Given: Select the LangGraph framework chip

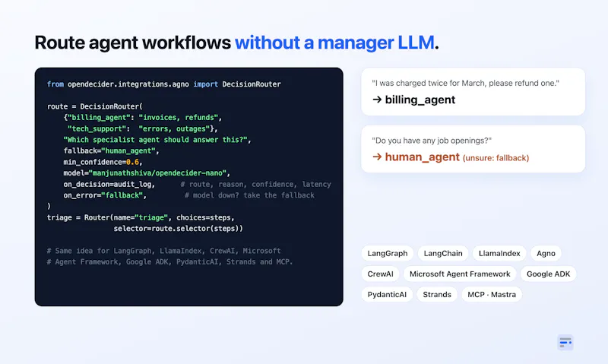Looking at the screenshot, I should (x=388, y=254).
